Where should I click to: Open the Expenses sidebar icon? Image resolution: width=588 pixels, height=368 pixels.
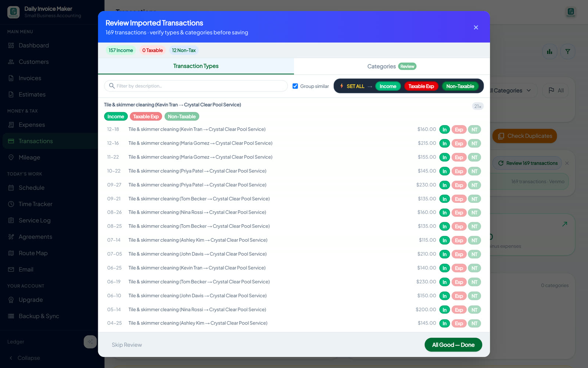pyautogui.click(x=11, y=125)
